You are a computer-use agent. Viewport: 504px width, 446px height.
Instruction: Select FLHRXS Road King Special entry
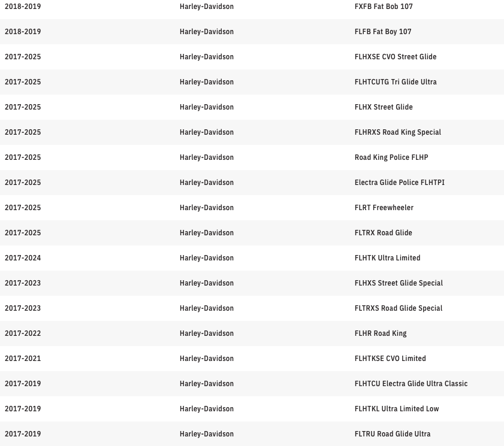pyautogui.click(x=397, y=132)
